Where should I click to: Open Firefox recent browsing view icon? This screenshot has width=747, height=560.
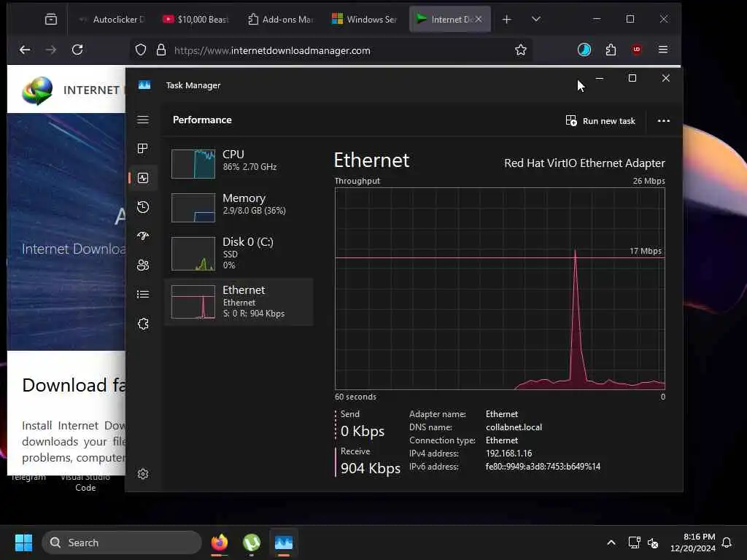[51, 19]
